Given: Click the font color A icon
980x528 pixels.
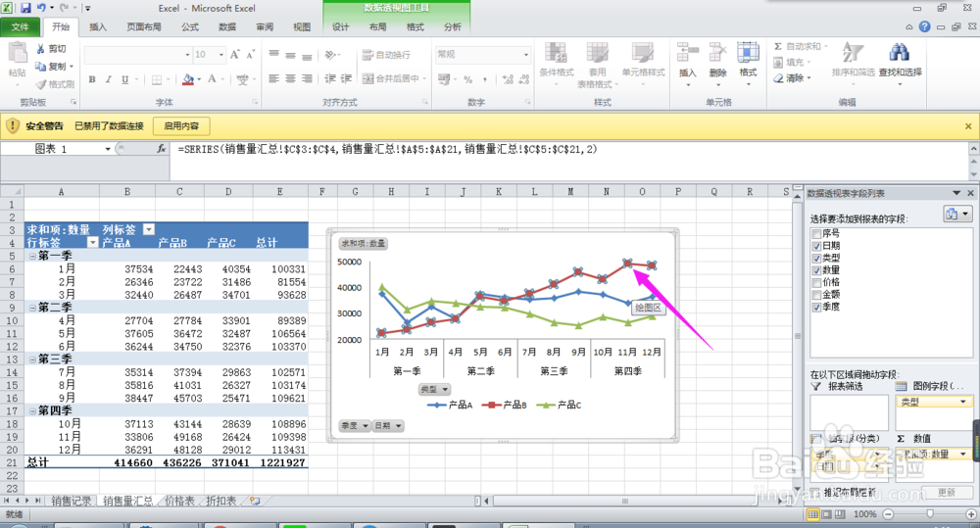Looking at the screenshot, I should point(212,79).
